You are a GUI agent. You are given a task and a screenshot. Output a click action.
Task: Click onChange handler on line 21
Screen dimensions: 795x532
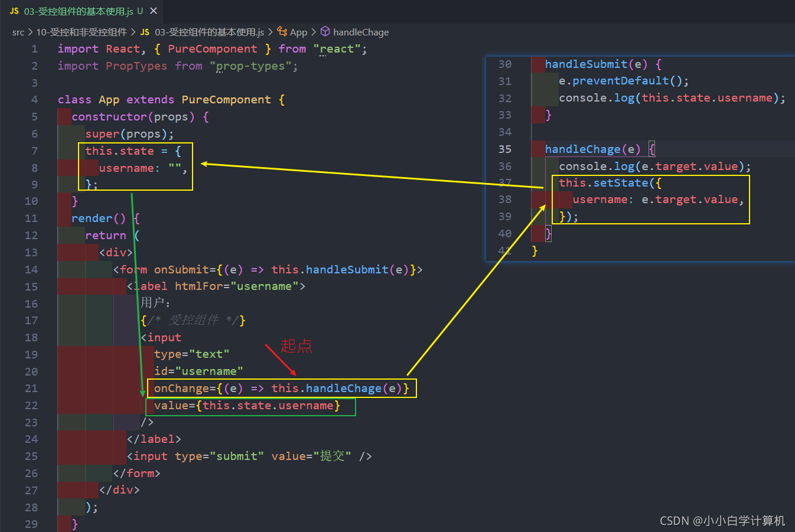coord(282,389)
